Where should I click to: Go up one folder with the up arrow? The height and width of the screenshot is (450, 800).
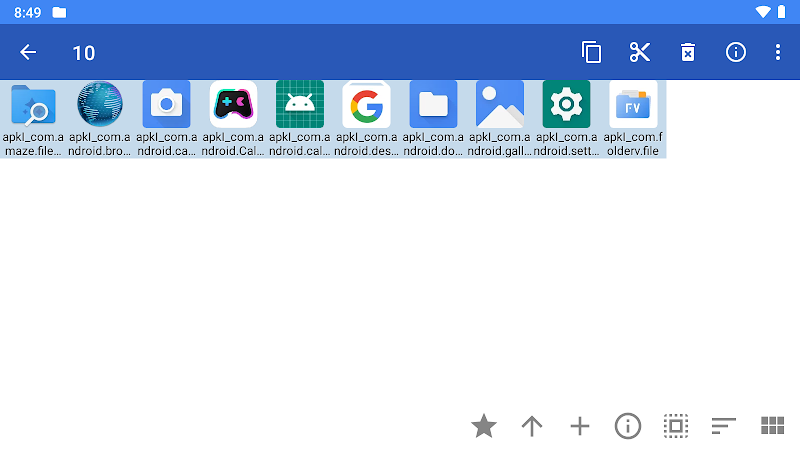click(532, 426)
